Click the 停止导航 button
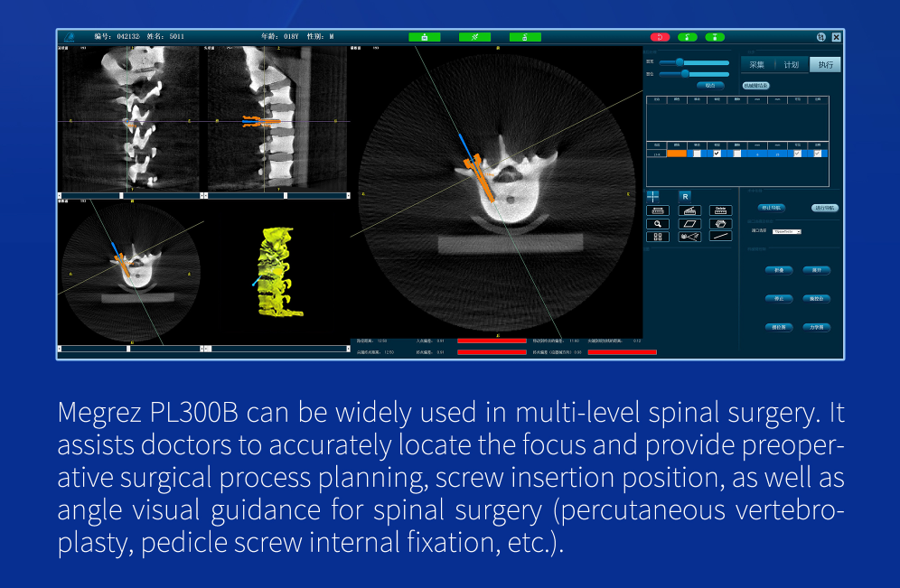The image size is (900, 588). (x=771, y=208)
